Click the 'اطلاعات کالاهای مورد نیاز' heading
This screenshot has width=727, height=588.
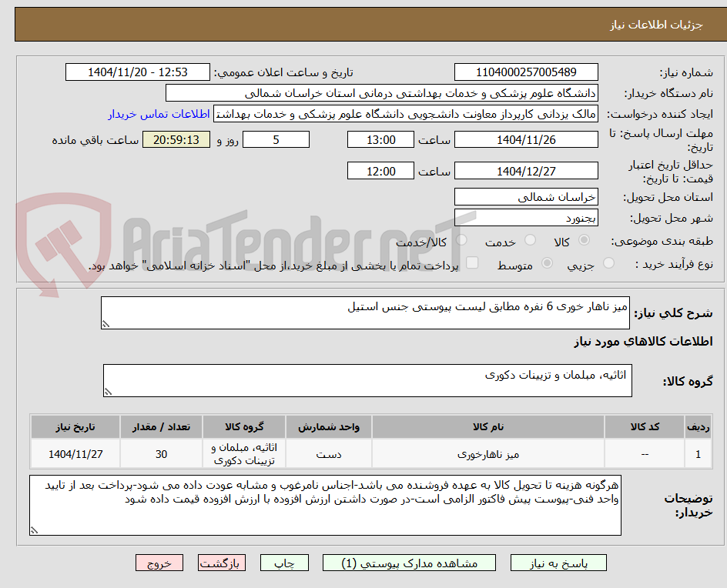click(643, 342)
